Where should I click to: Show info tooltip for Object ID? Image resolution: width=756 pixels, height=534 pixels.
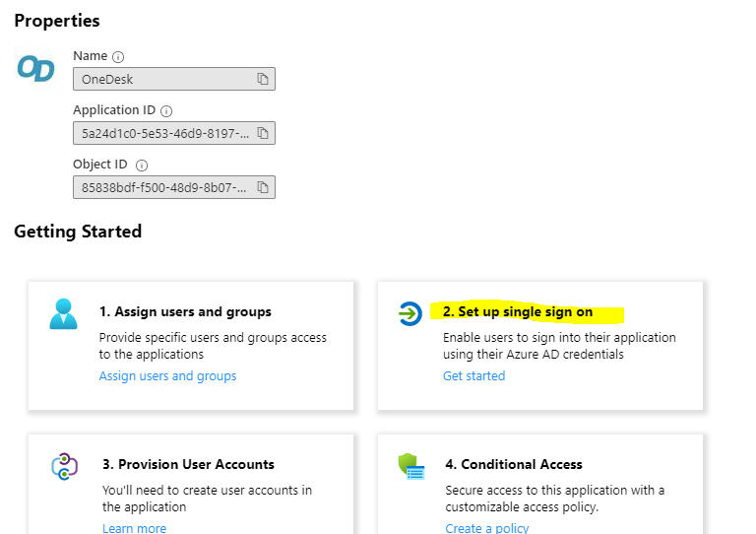[142, 166]
